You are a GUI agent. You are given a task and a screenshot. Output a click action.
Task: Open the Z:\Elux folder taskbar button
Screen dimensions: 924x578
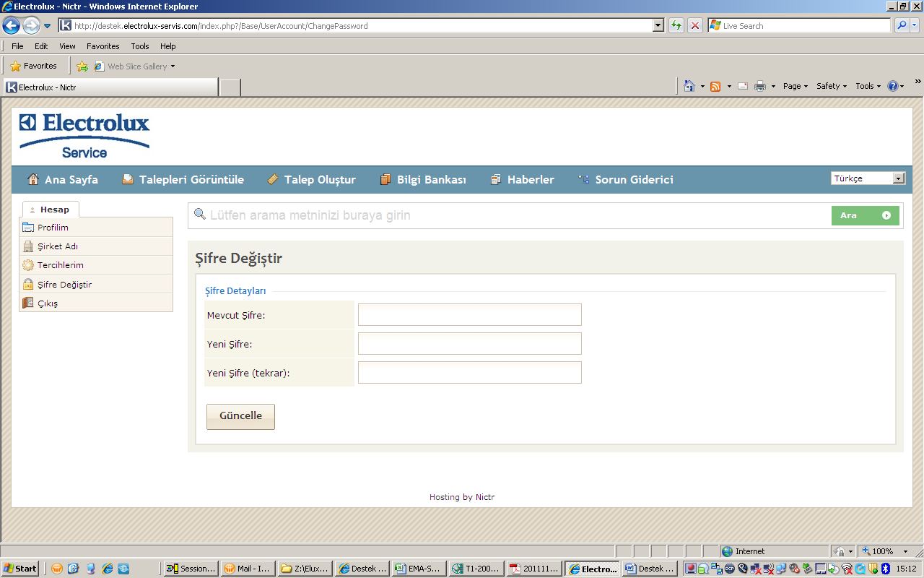305,569
